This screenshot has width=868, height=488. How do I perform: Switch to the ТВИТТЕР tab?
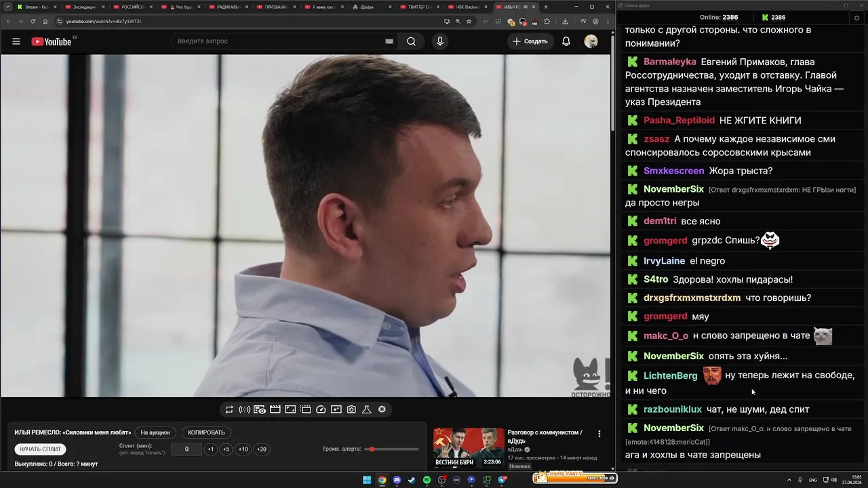click(421, 7)
